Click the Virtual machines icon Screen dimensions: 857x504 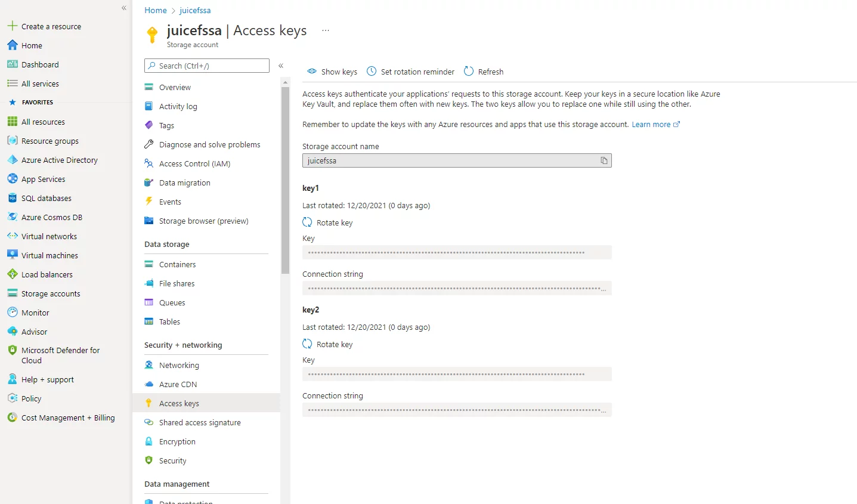[12, 255]
